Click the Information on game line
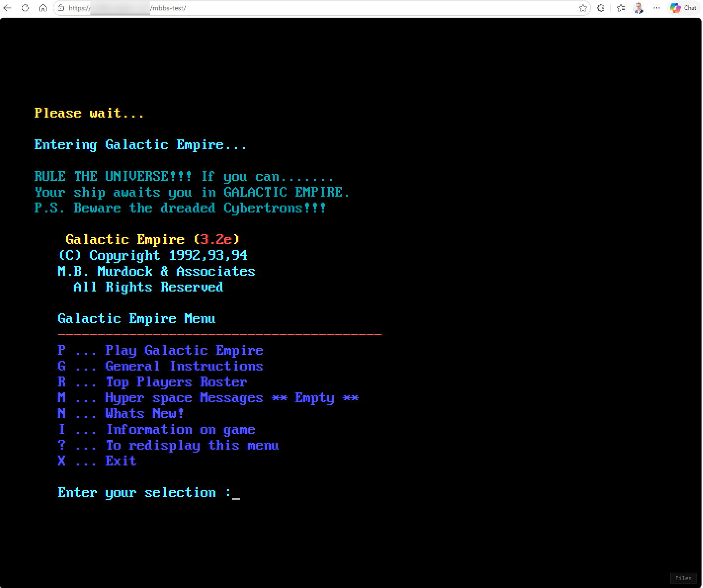703x588 pixels. pyautogui.click(x=157, y=429)
